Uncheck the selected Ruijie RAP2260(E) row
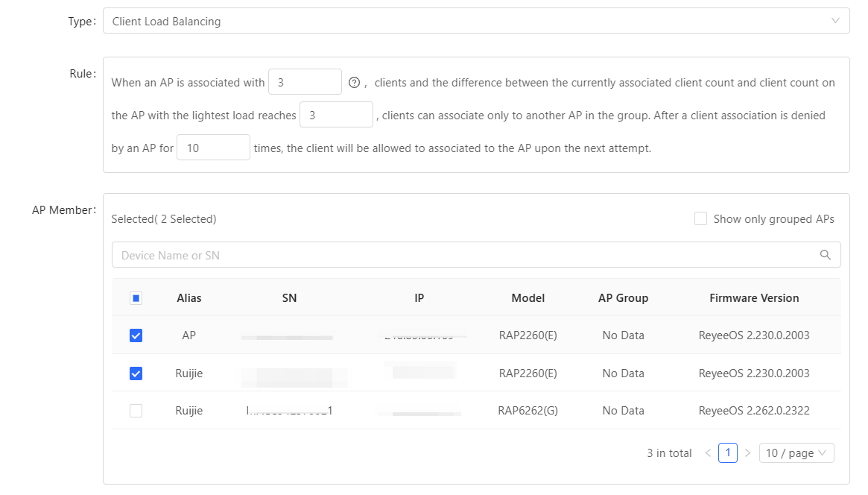 pyautogui.click(x=136, y=373)
